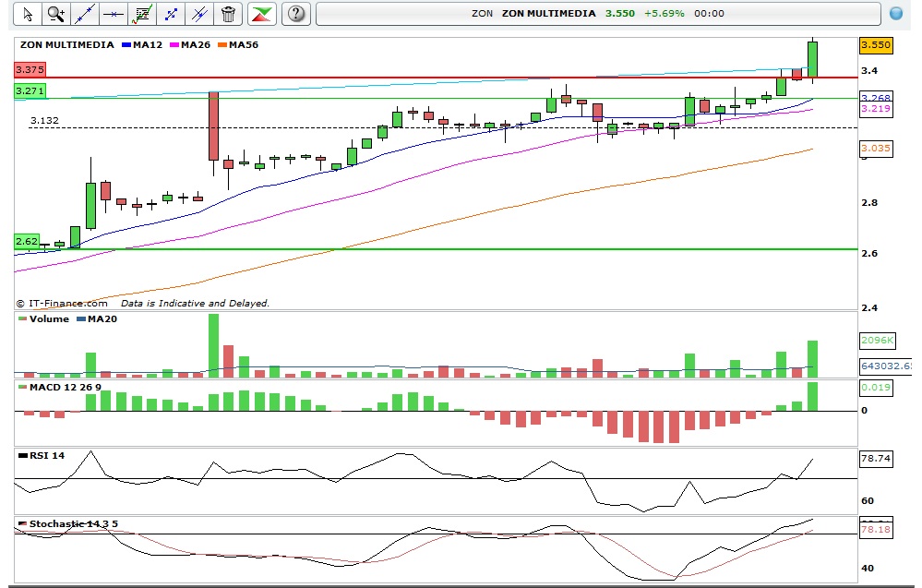Click the tallest green volume bar
This screenshot has width=922, height=588.
tap(213, 346)
